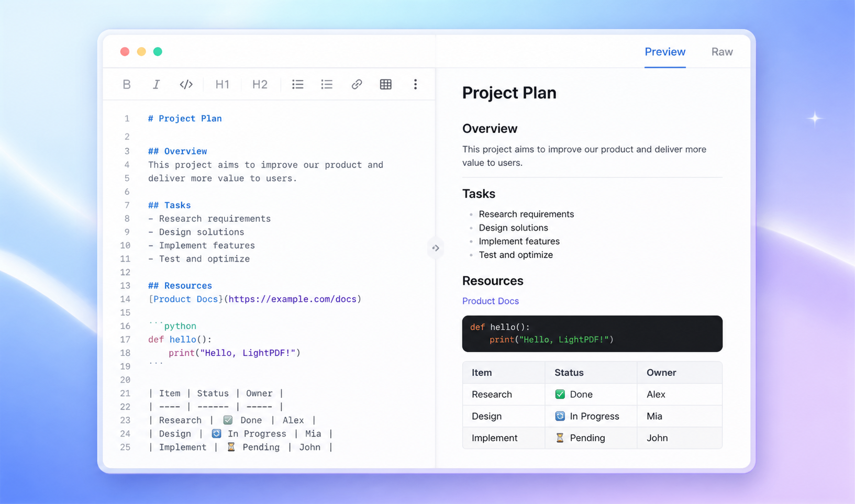
Task: Switch to the Raw tab
Action: pyautogui.click(x=722, y=52)
